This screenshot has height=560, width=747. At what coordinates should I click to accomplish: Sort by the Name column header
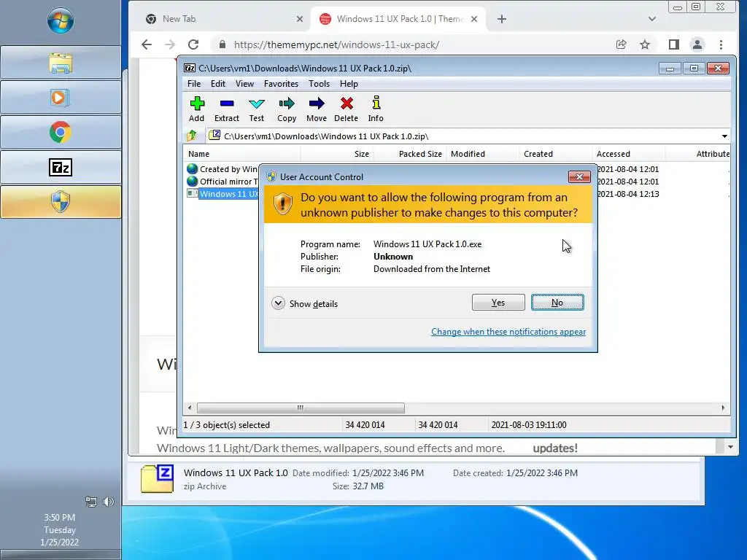coord(241,154)
